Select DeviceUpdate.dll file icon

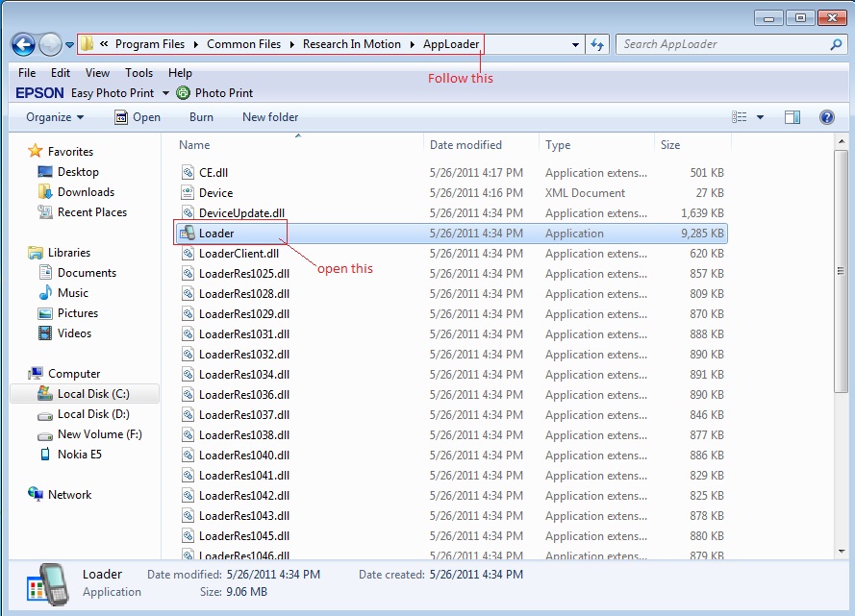point(188,213)
